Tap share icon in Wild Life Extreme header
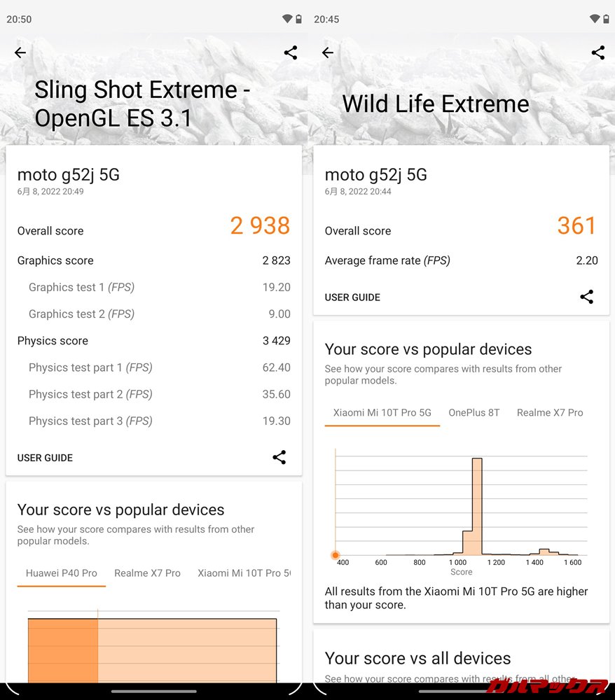The image size is (615, 700). coord(598,52)
